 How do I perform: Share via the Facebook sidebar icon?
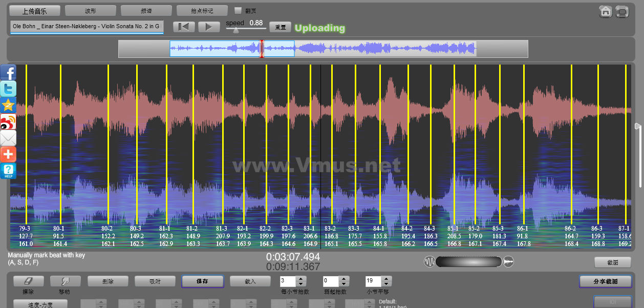8,73
